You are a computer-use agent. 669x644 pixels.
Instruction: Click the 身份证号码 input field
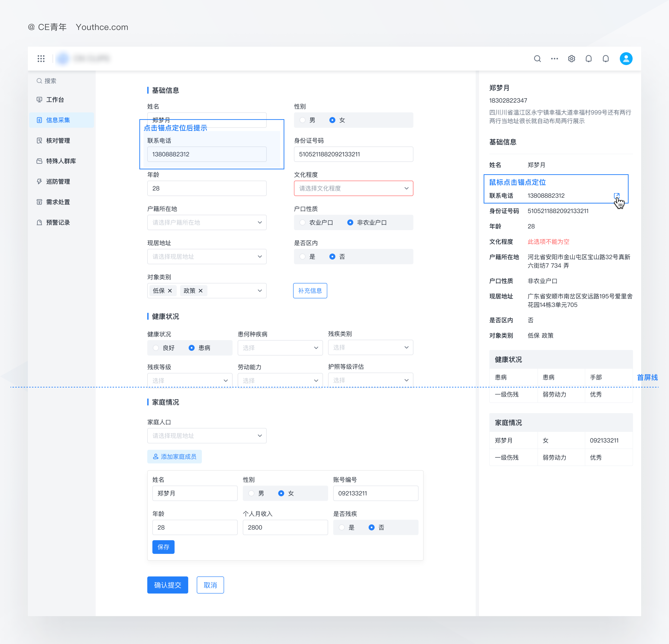pyautogui.click(x=354, y=154)
